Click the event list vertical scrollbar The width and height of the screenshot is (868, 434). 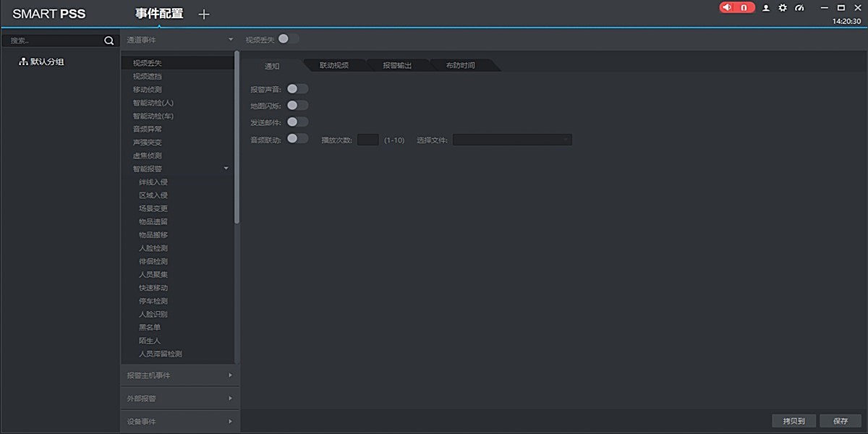click(x=237, y=137)
